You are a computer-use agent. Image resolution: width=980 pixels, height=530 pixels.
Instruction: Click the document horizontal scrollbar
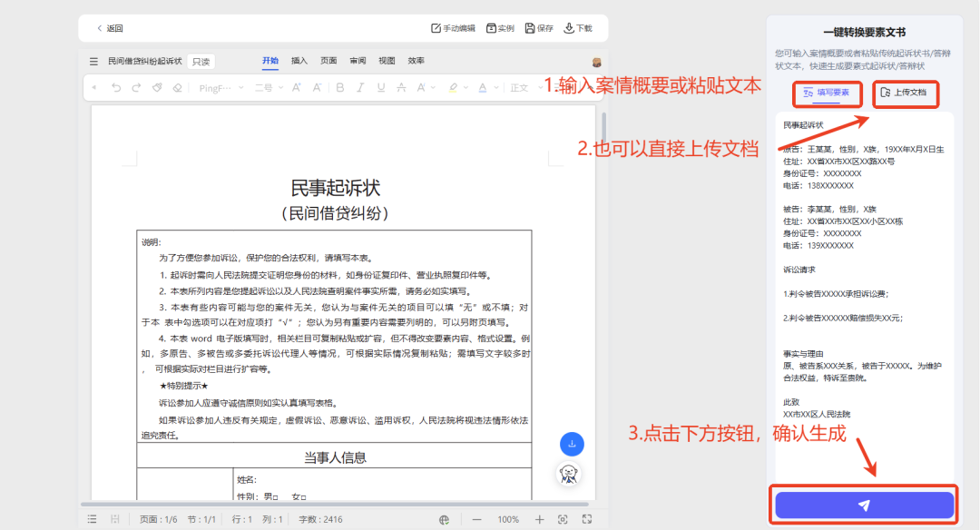[334, 504]
